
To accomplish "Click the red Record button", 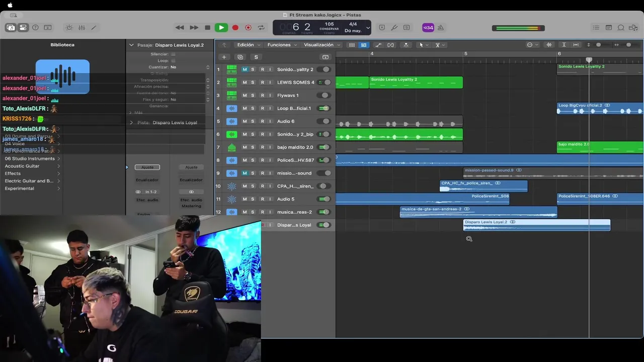I will (x=235, y=28).
